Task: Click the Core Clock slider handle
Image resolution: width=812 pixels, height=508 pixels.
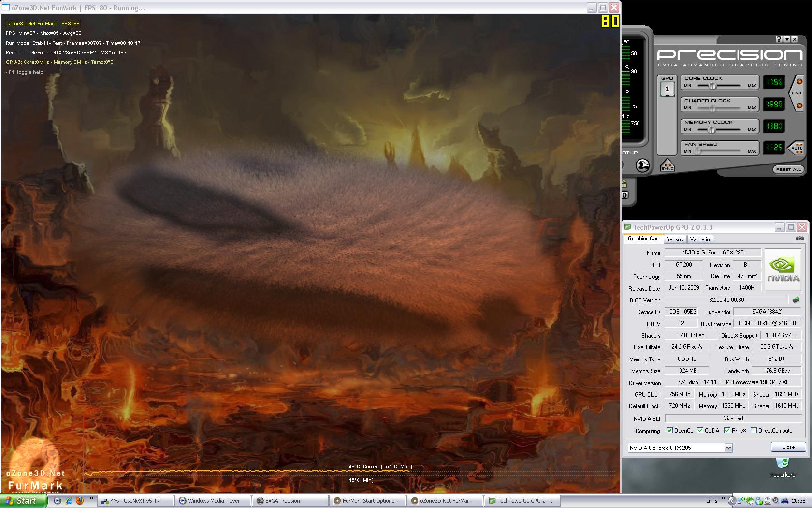Action: click(712, 86)
